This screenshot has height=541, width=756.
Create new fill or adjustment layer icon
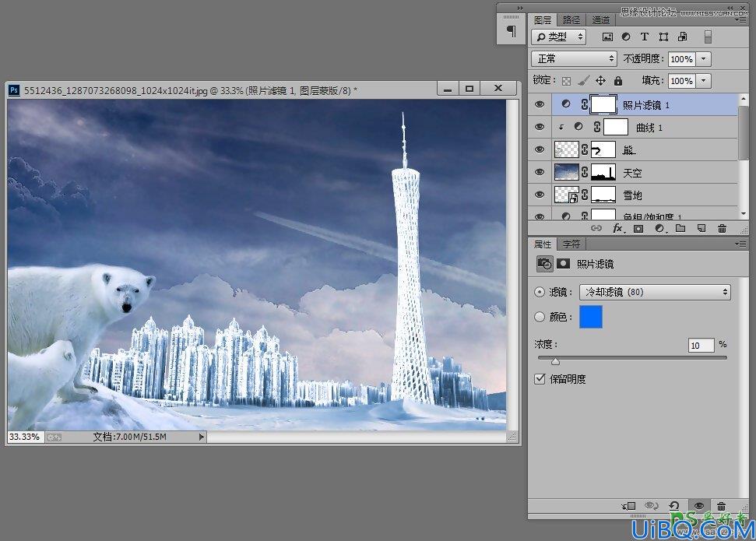pyautogui.click(x=659, y=229)
